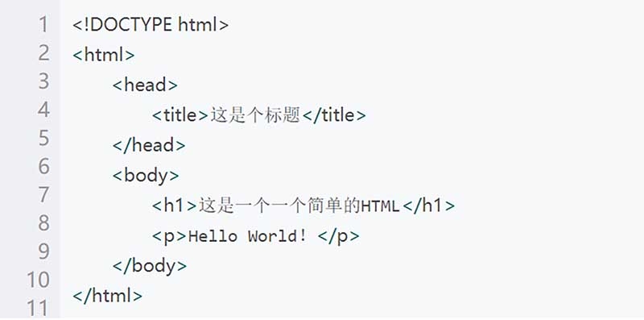Click line number 1 in the gutter
Image resolution: width=644 pixels, height=320 pixels.
click(43, 25)
